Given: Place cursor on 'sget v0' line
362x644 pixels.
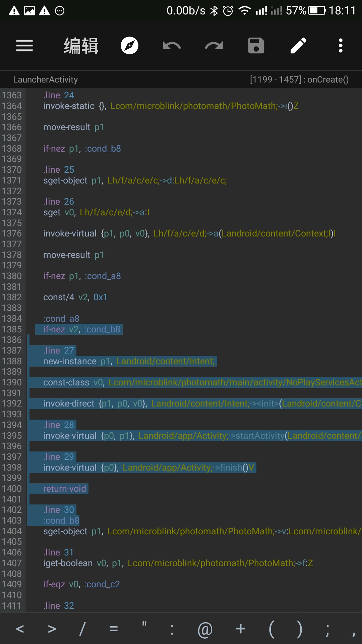Looking at the screenshot, I should coord(96,212).
